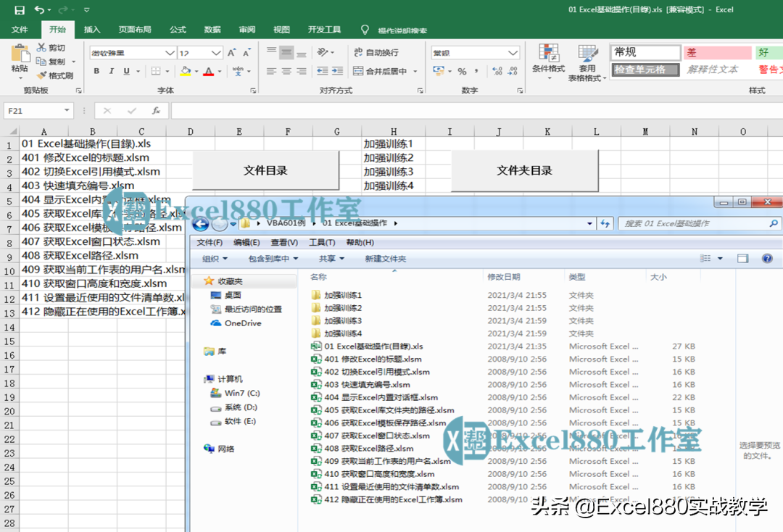Click the Increase font size icon
This screenshot has width=783, height=532.
coord(232,52)
